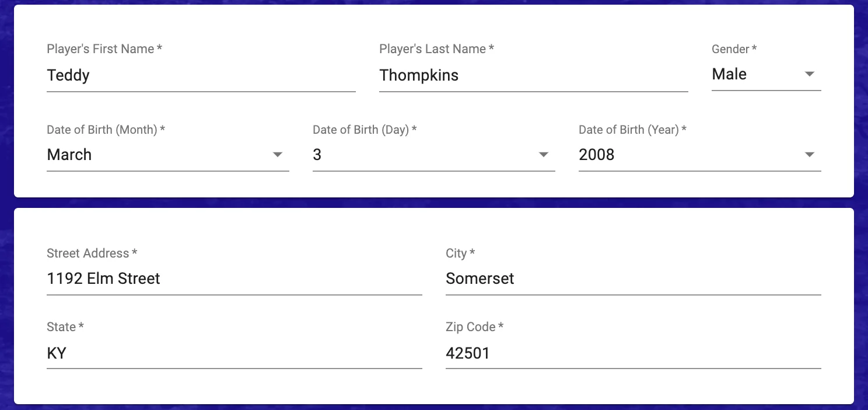The height and width of the screenshot is (410, 868).
Task: Click the Player's First Name field containing Teddy
Action: [x=201, y=75]
